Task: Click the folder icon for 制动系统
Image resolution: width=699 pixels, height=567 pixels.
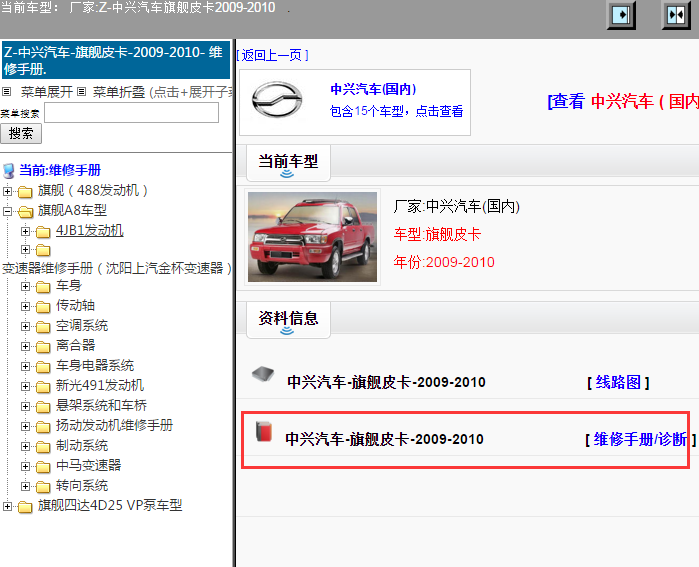Action: (x=43, y=447)
